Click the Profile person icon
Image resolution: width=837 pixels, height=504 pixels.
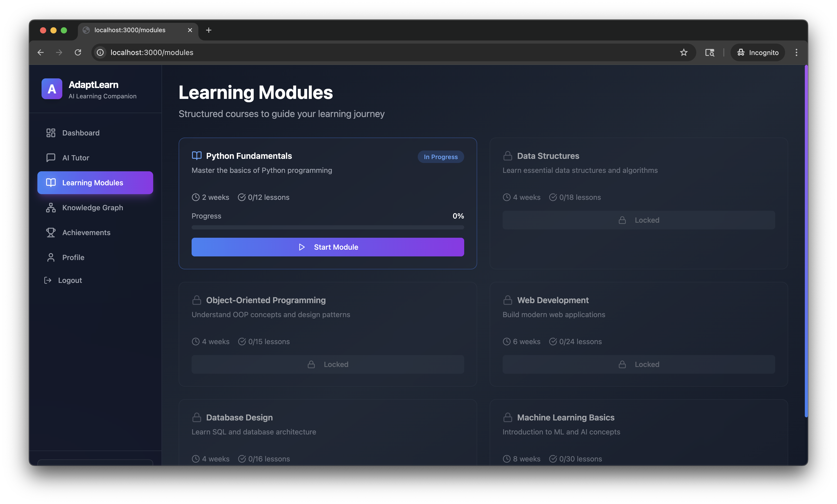click(x=51, y=257)
